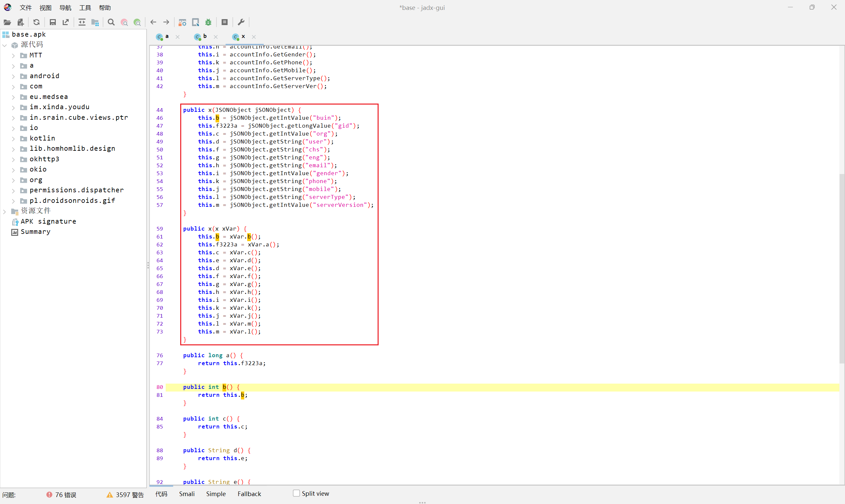Click the open file folder icon
Screen dimensions: 845x504
click(7, 22)
